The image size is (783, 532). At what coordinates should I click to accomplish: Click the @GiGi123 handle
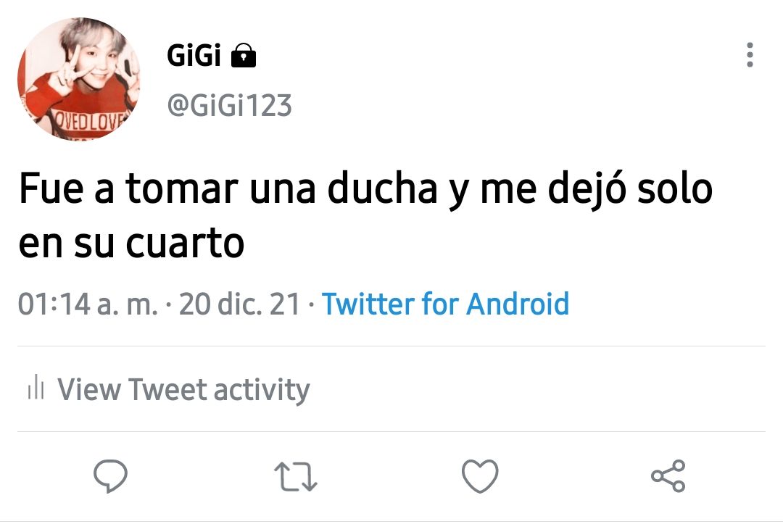[229, 105]
